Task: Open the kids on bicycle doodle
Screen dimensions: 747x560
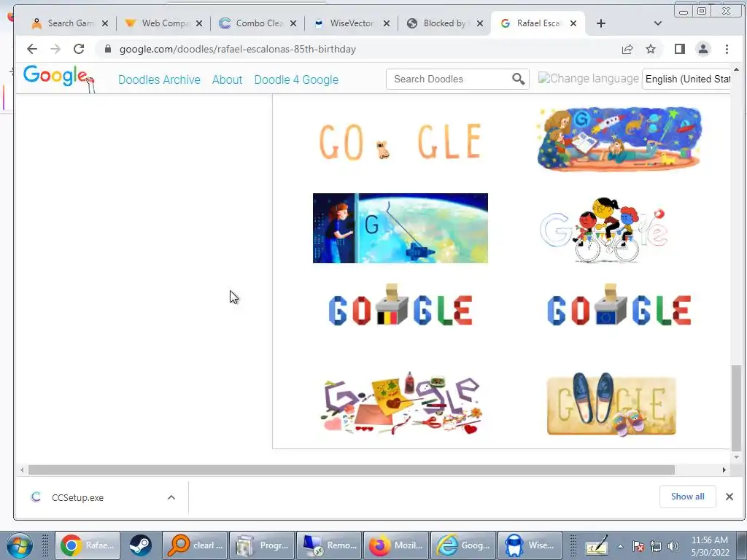Action: 604,230
